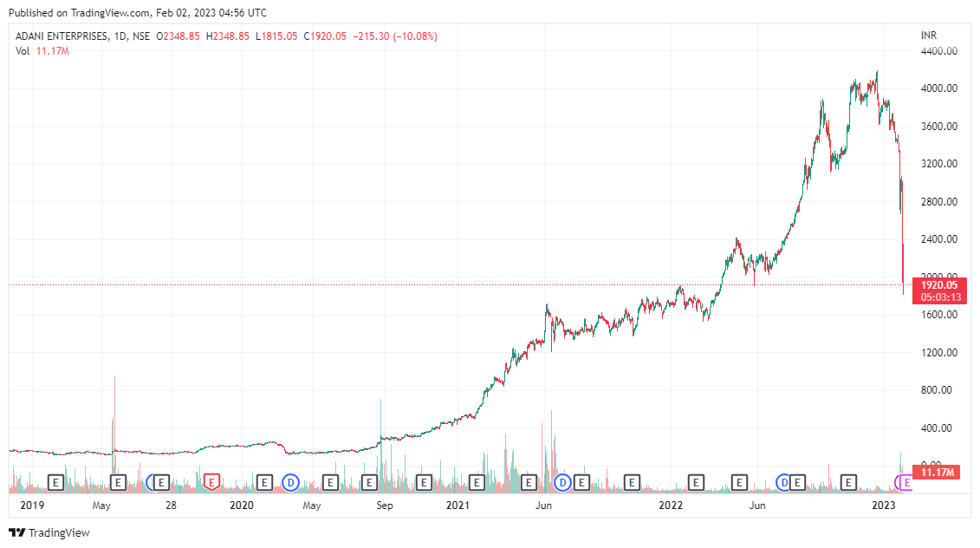Click the E marker above the 28 label
Viewport: 980px width, 548px height.
click(x=161, y=482)
